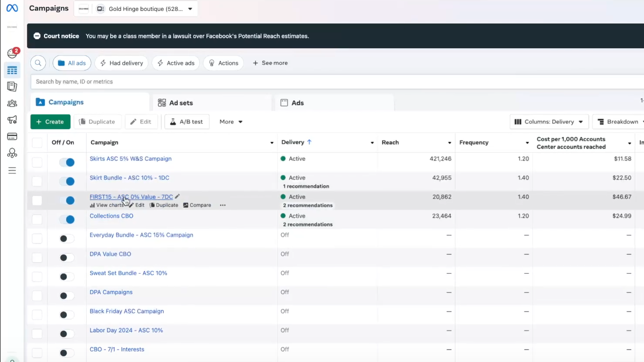Click the green Create button
This screenshot has width=644, height=362.
[x=50, y=122]
